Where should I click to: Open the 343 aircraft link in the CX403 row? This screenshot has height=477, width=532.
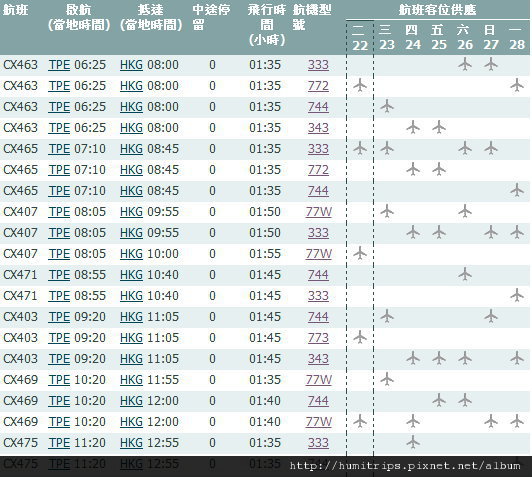point(318,359)
